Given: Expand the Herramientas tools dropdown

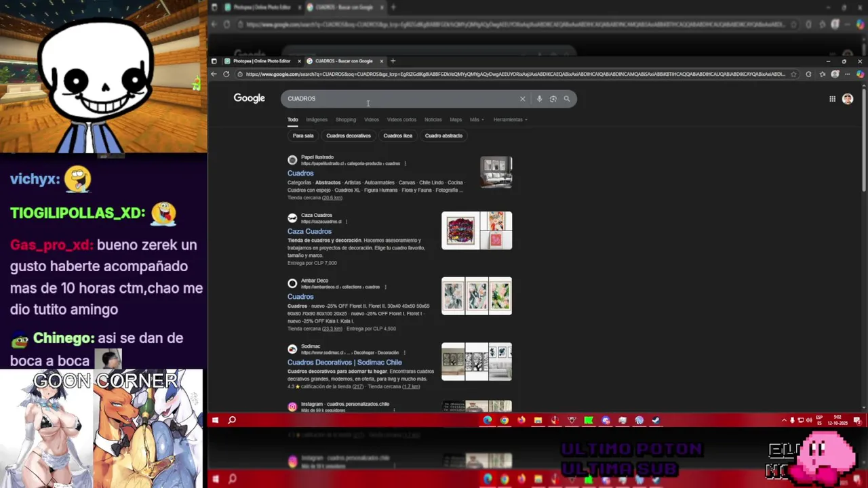Looking at the screenshot, I should point(510,119).
